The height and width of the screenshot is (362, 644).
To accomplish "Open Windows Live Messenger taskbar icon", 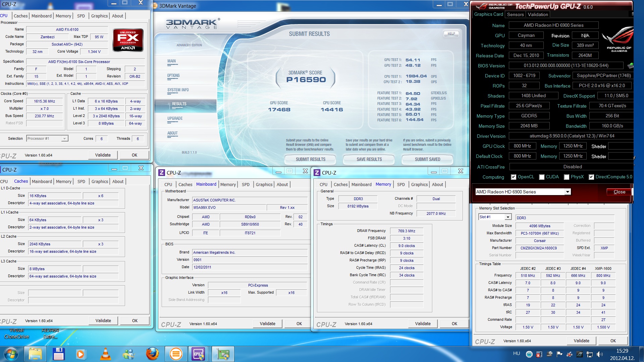I will [x=128, y=354].
